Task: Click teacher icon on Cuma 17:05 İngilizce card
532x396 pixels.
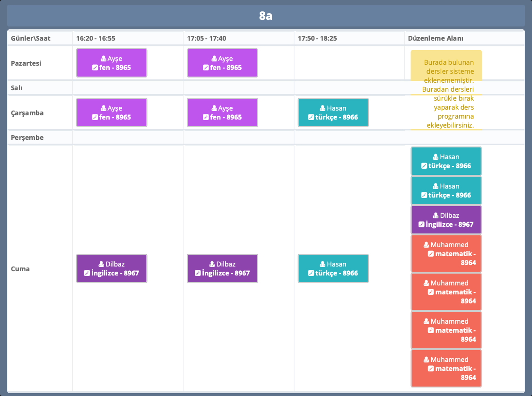Action: [212, 264]
